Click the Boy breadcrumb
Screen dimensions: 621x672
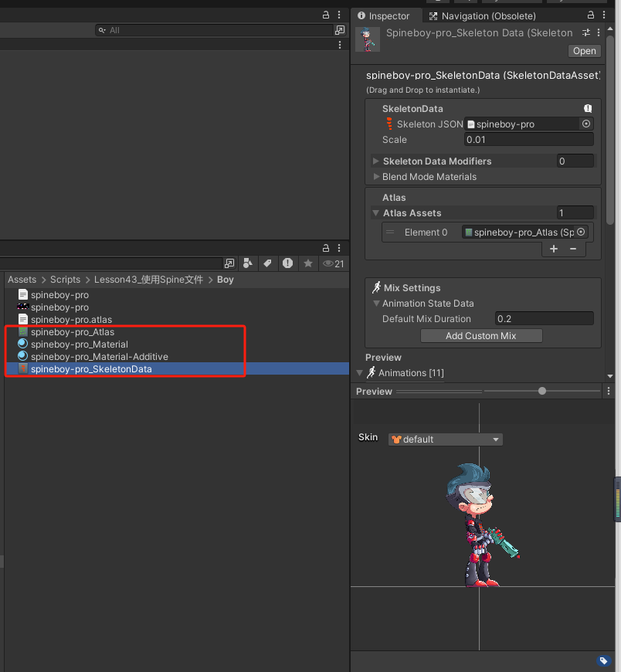coord(225,280)
